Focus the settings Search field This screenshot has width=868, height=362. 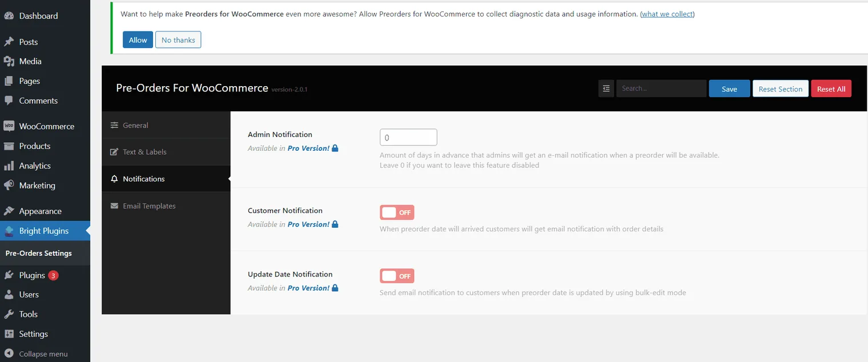[x=661, y=89]
